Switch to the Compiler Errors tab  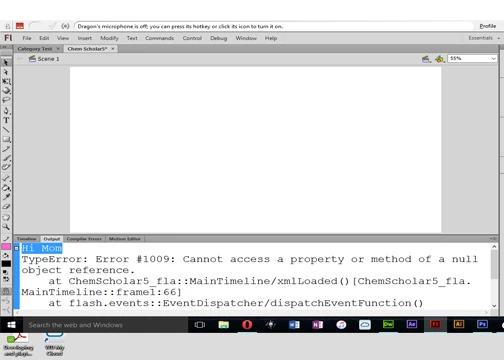(84, 239)
